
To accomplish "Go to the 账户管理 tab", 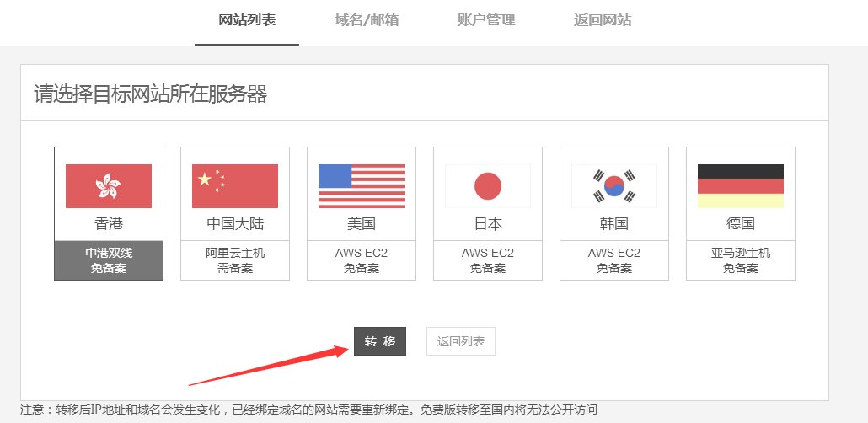I will click(486, 21).
